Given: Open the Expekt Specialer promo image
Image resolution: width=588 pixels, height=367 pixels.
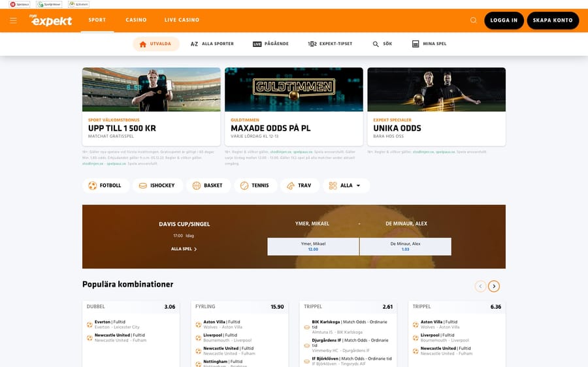Looking at the screenshot, I should [436, 89].
